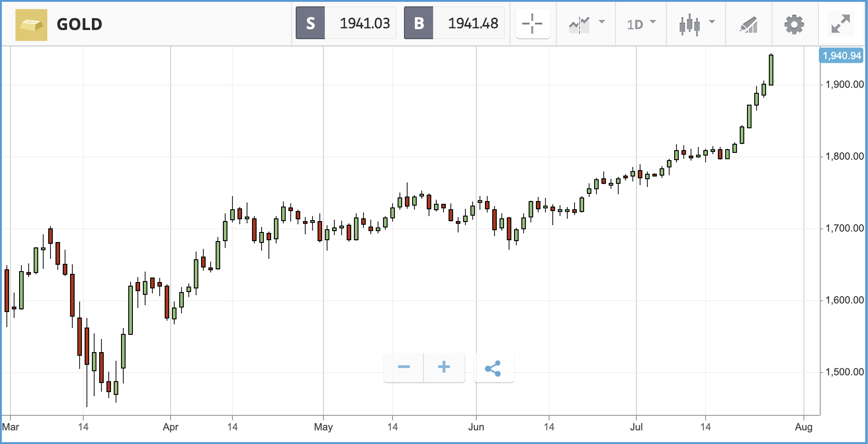
Task: Click the gold bar asset icon
Action: 31,25
